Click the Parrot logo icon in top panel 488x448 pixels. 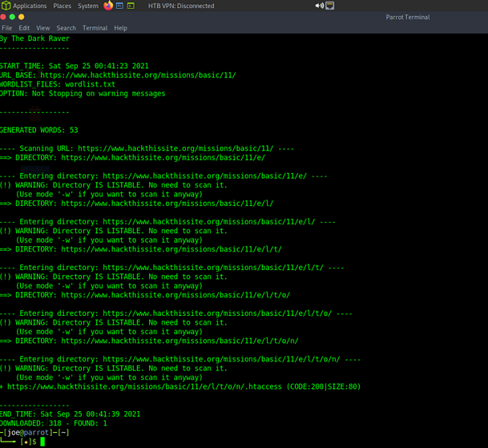(6, 6)
